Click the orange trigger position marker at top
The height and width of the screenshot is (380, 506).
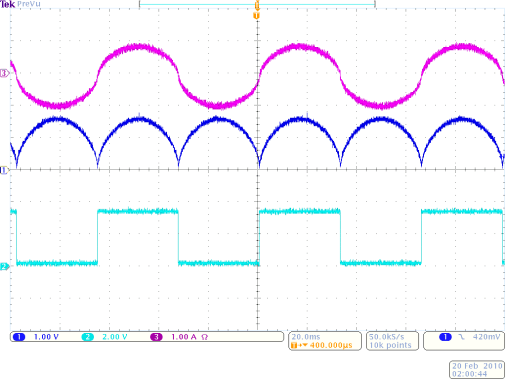pyautogui.click(x=256, y=16)
